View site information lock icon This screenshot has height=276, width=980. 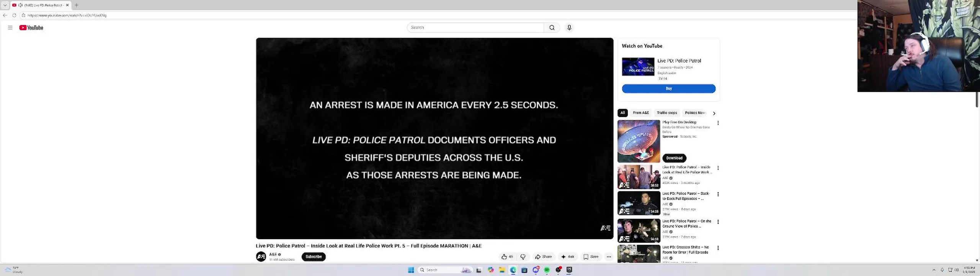(23, 15)
